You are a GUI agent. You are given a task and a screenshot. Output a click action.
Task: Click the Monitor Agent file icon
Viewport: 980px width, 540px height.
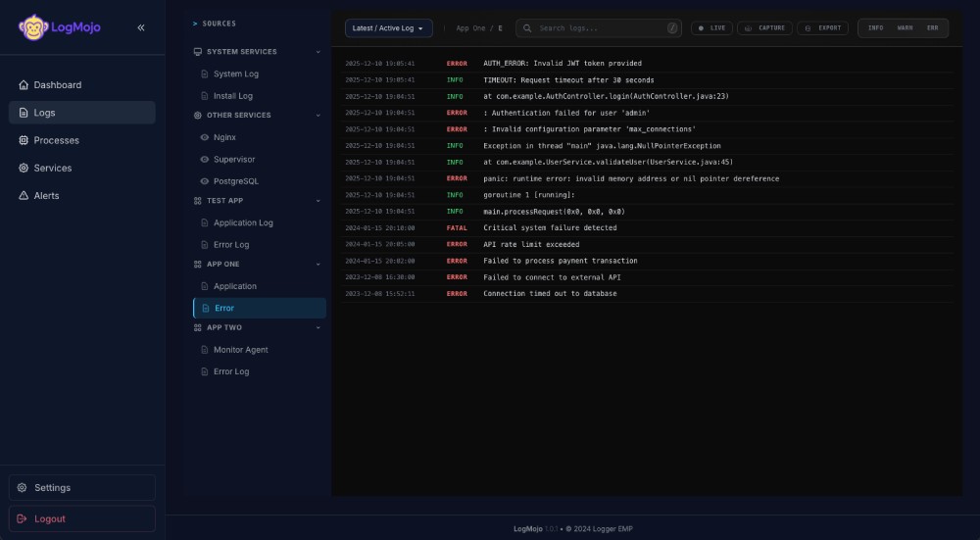205,350
